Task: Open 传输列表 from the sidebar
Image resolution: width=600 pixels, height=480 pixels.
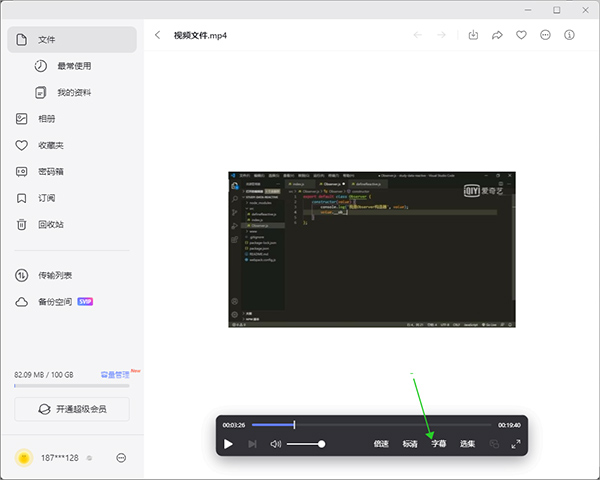Action: (55, 275)
